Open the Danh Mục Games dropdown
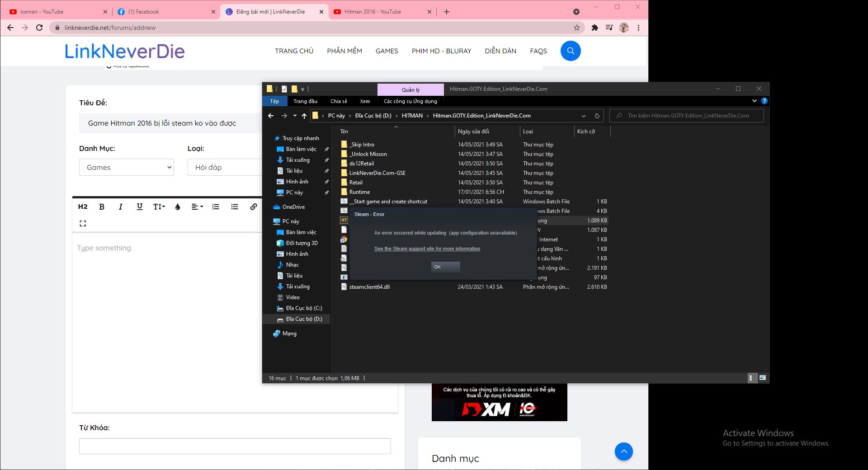This screenshot has height=470, width=868. (127, 167)
